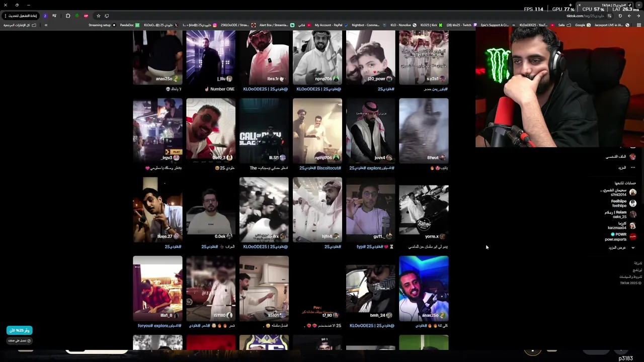Open tab search dropdown arrow
644x362 pixels.
(638, 5)
